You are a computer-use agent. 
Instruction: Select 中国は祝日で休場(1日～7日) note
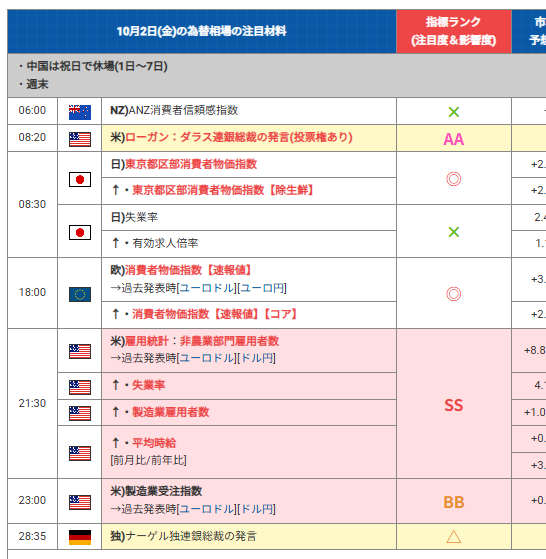tap(97, 66)
